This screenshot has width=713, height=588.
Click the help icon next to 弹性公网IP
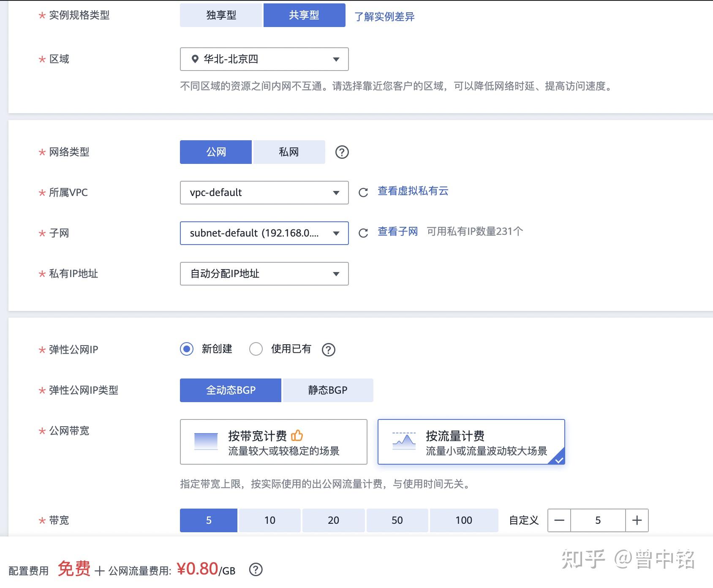[x=328, y=349]
